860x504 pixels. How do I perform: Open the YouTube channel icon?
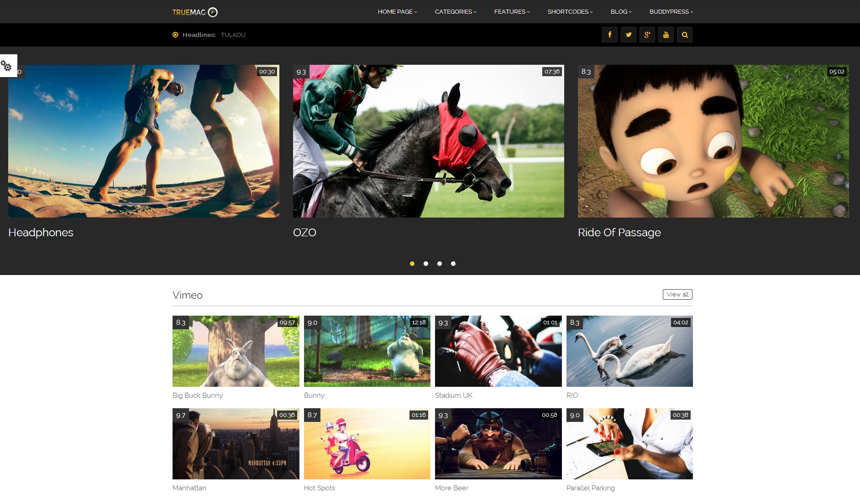[x=666, y=35]
